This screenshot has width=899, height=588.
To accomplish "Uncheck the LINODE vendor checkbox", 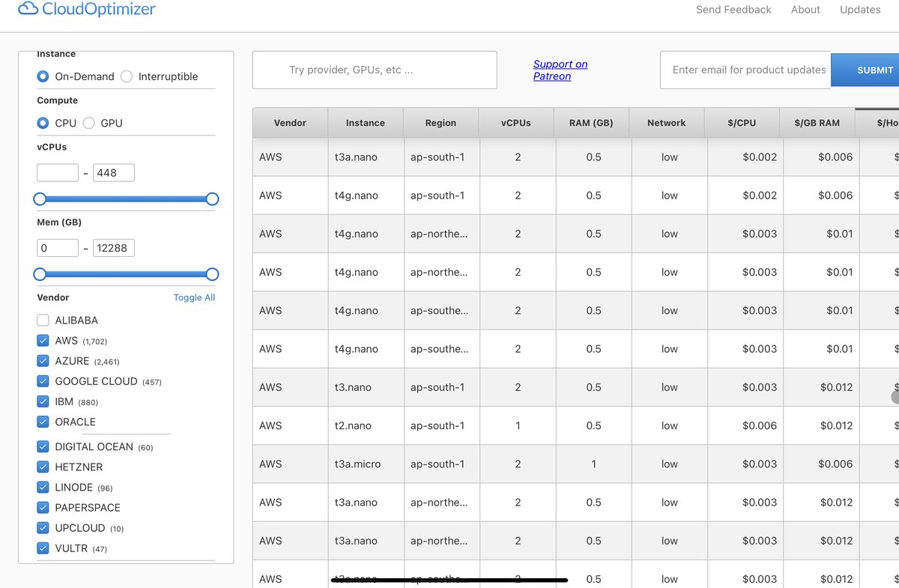I will click(x=43, y=487).
